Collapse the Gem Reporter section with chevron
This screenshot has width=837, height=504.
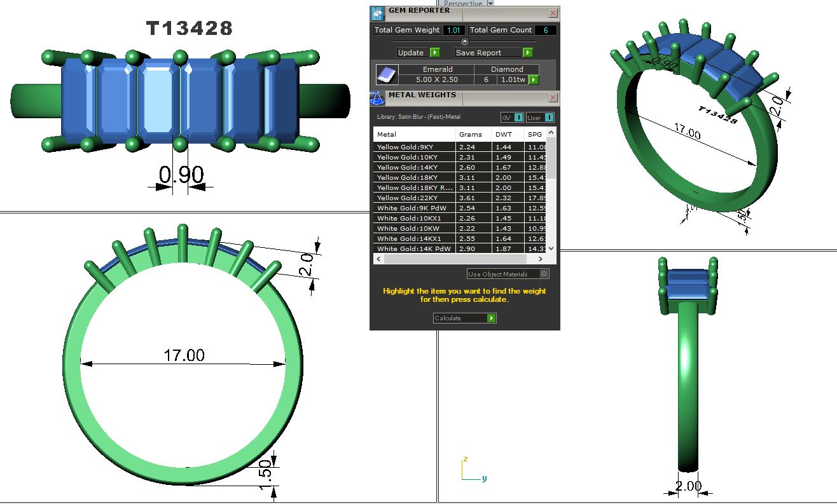click(x=464, y=41)
